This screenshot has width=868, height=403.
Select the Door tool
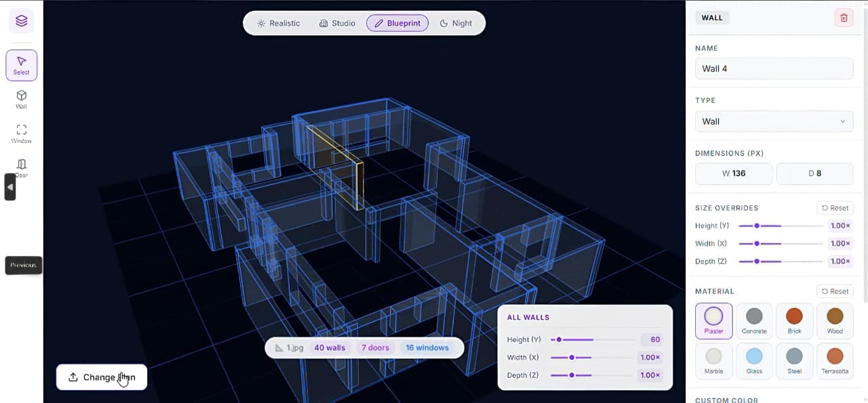[x=22, y=167]
